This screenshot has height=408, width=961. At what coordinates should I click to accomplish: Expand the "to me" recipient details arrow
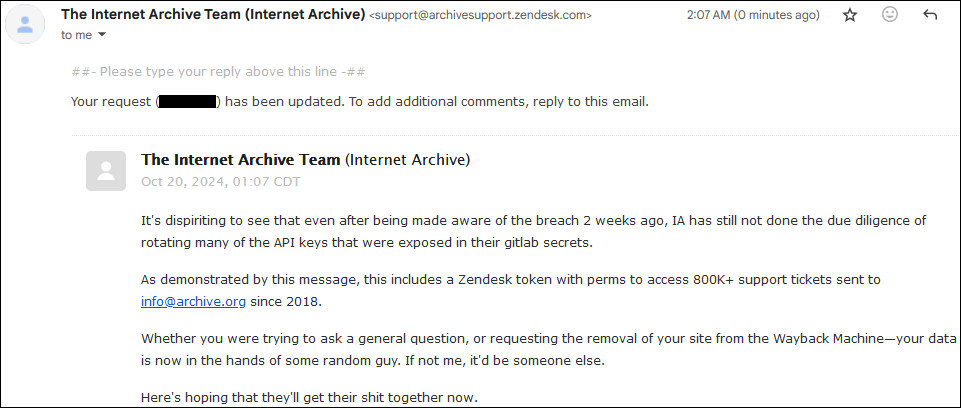[102, 35]
